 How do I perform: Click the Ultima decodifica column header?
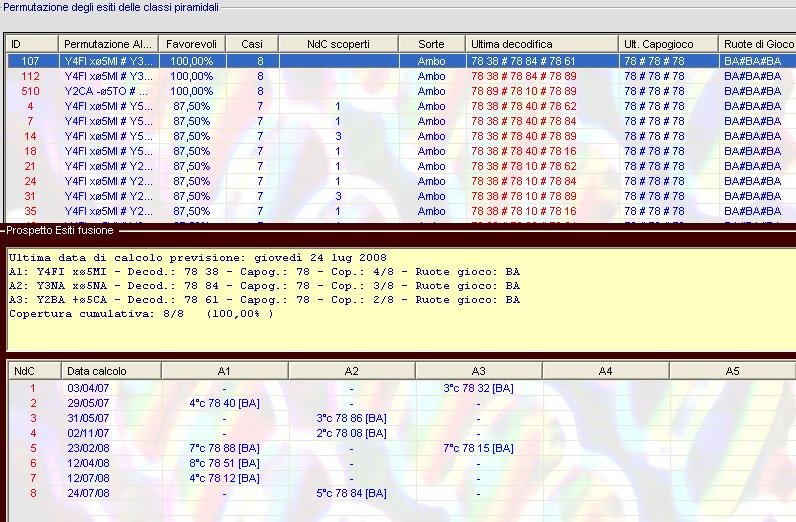tap(542, 44)
